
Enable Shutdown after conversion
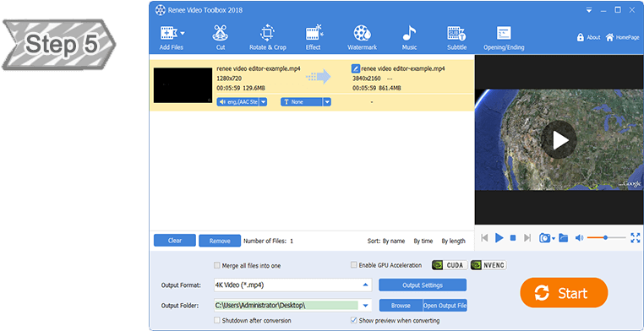217,320
